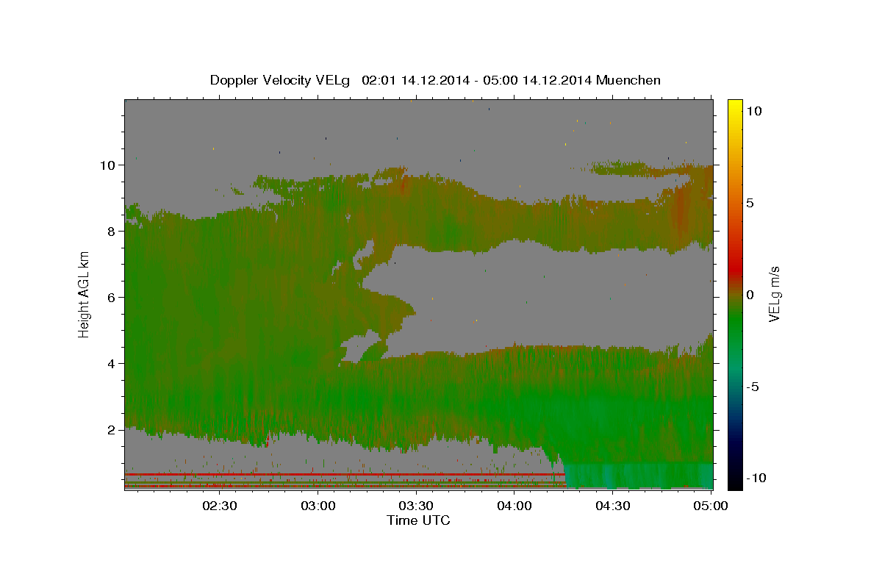Screen dimensions: 882x588
Task: Click the colorbar label '-5'
Action: tap(753, 387)
